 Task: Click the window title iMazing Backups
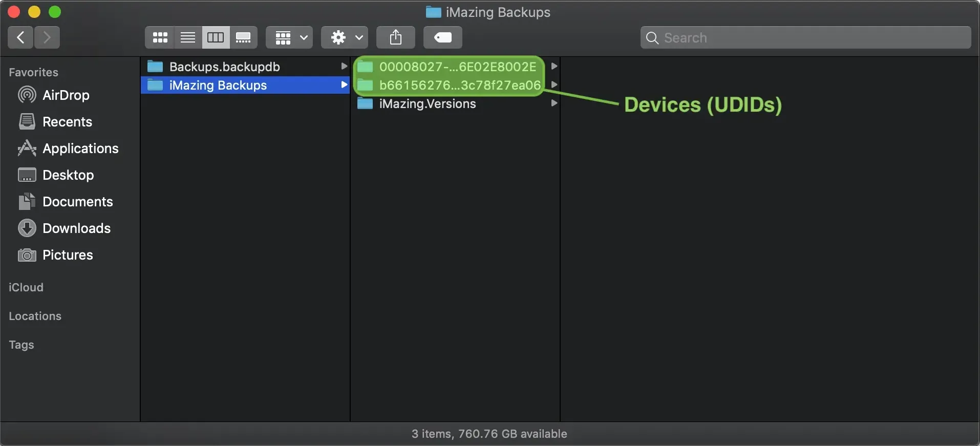[498, 12]
